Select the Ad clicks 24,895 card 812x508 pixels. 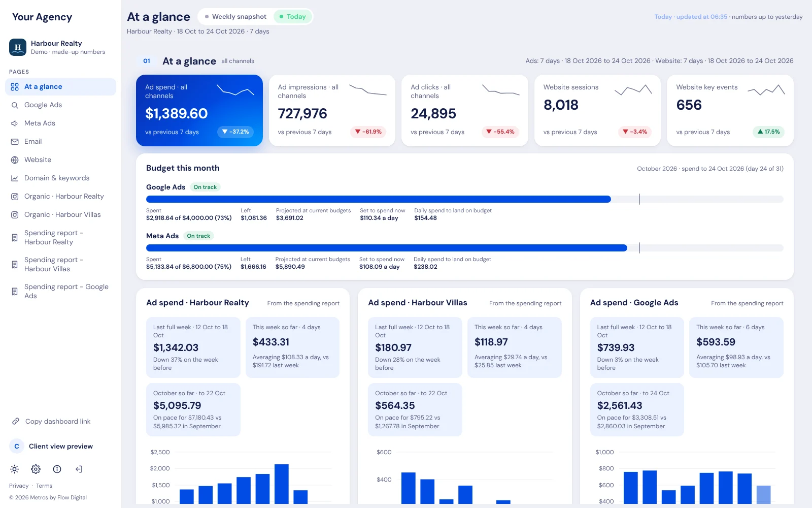tap(465, 110)
